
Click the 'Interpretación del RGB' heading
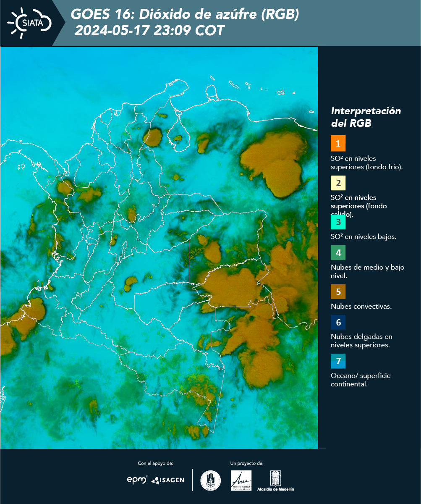(x=366, y=117)
